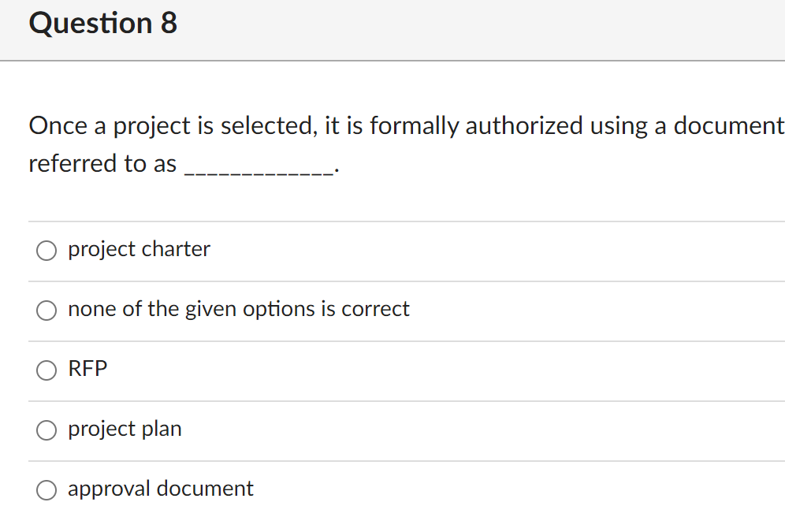Image resolution: width=785 pixels, height=532 pixels.
Task: Click the 'project plan' answer label
Action: (x=125, y=429)
